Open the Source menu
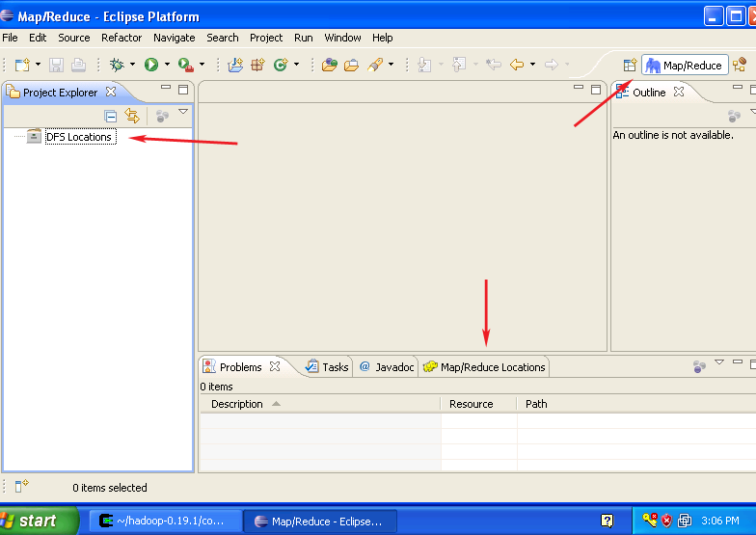756x535 pixels. [73, 38]
